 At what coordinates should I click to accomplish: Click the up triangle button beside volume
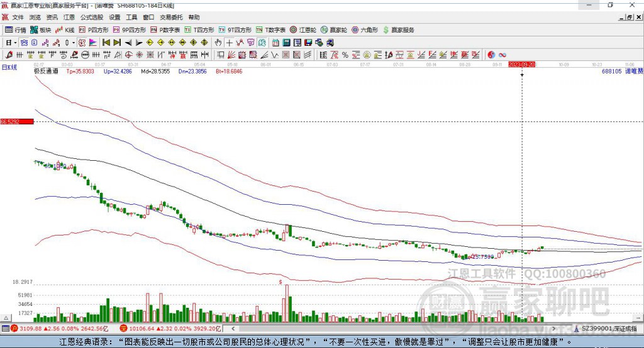click(x=6, y=318)
